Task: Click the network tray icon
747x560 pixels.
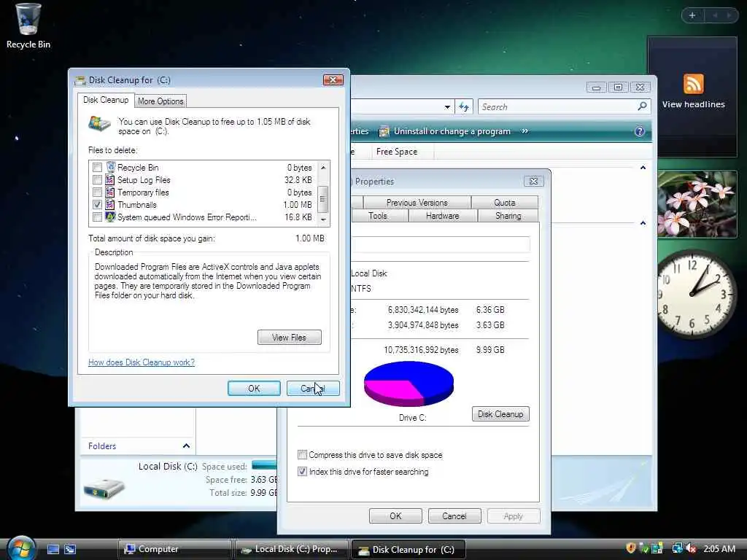Action: pyautogui.click(x=676, y=548)
